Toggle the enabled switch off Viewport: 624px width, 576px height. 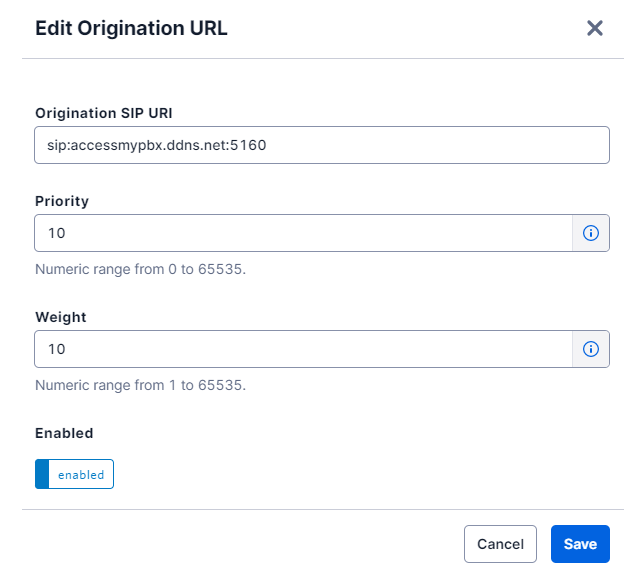[x=74, y=474]
